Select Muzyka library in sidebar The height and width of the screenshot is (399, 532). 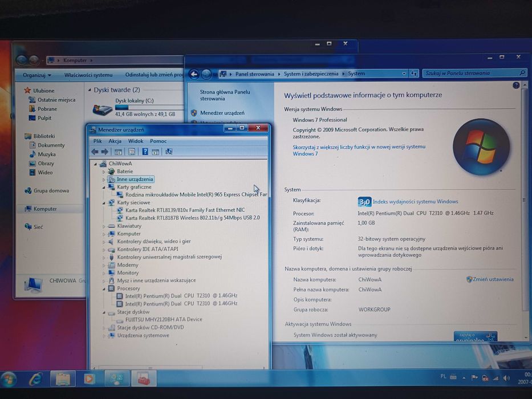(47, 154)
